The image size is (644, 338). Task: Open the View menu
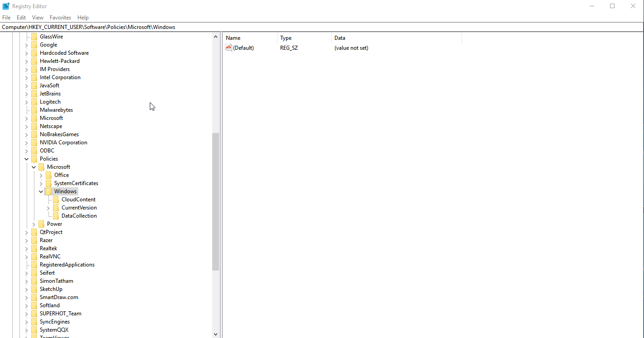pyautogui.click(x=38, y=18)
